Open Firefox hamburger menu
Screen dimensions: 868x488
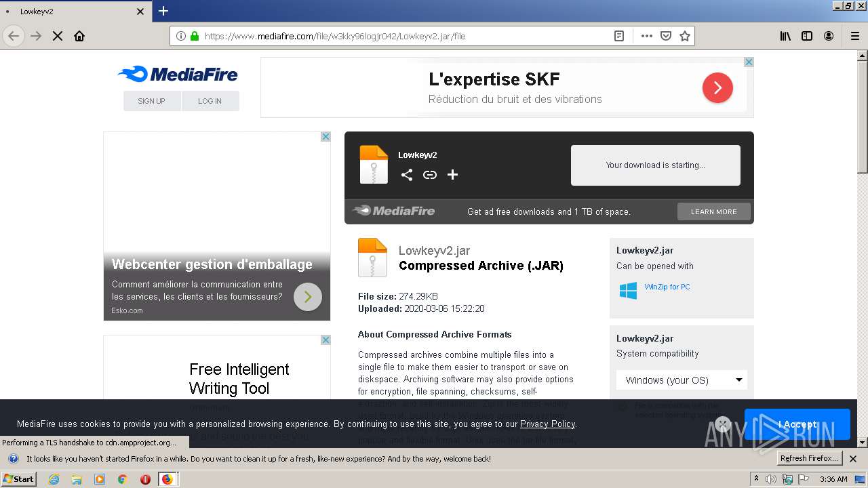click(x=854, y=36)
